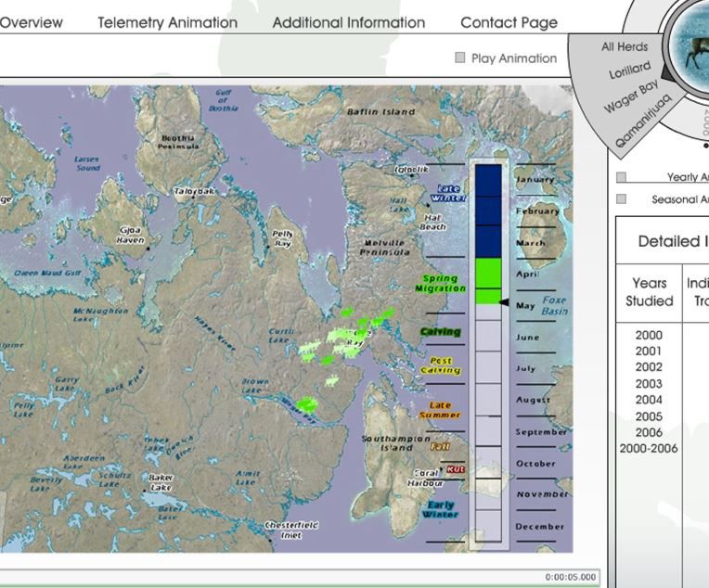Screen dimensions: 709x588
Task: Click the October month label
Action: pos(535,464)
